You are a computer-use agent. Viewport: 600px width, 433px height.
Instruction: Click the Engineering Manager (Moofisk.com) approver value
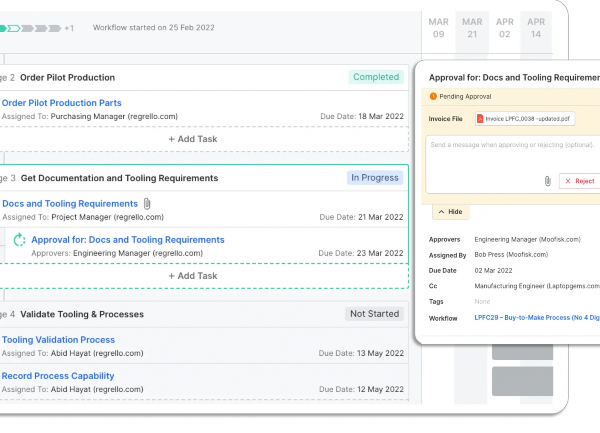(528, 239)
